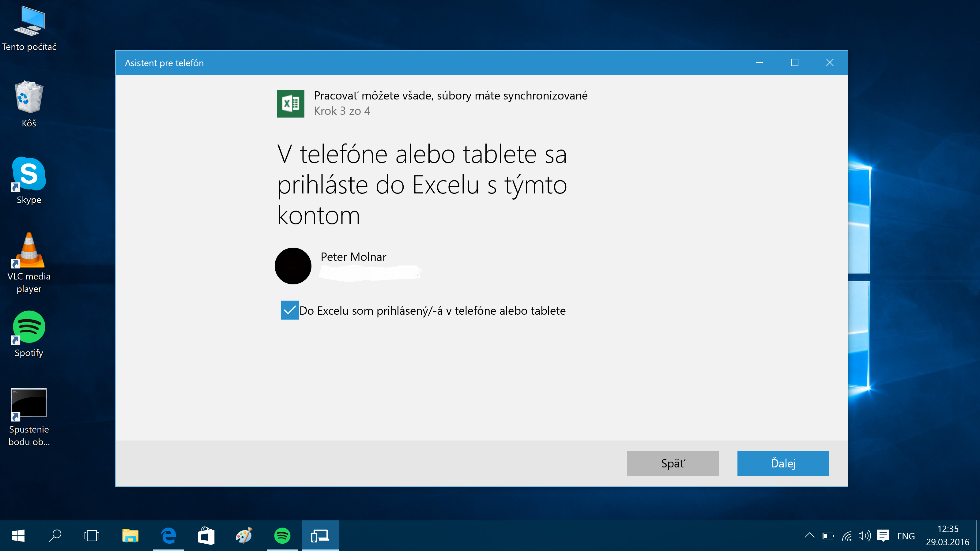The image size is (980, 551).
Task: Click the battery status tray icon
Action: point(828,536)
